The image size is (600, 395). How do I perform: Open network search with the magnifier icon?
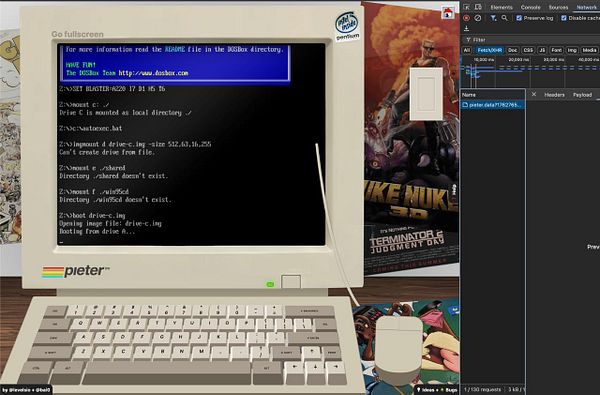pos(505,18)
